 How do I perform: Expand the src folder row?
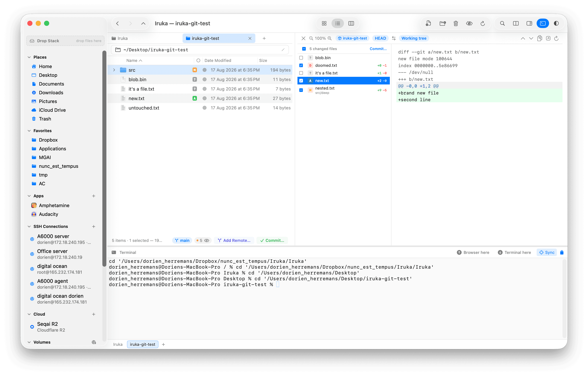pos(114,70)
